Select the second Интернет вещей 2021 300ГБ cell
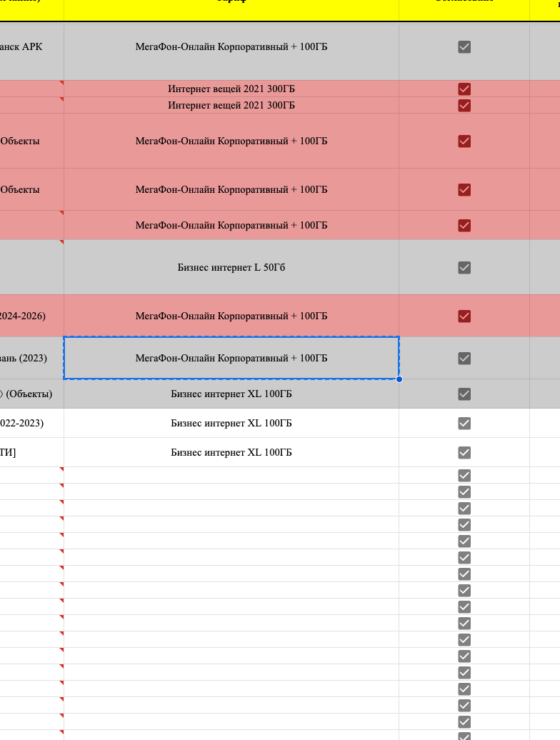The width and height of the screenshot is (560, 740). tap(231, 106)
